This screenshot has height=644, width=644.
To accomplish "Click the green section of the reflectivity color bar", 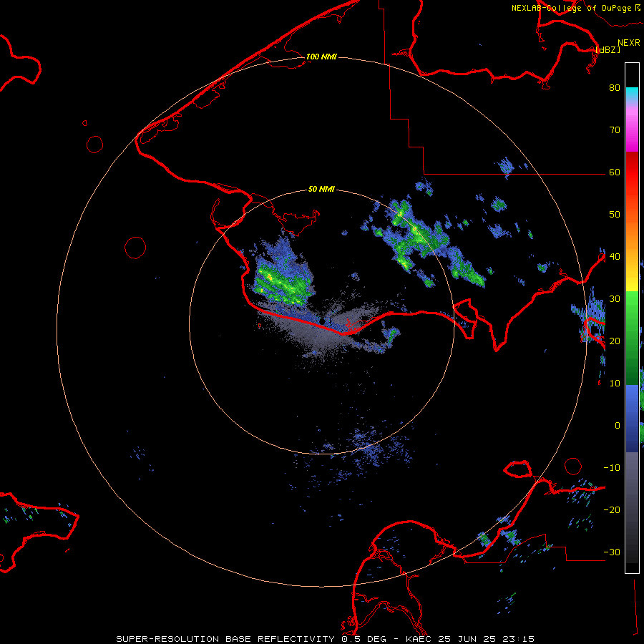I will (x=632, y=338).
